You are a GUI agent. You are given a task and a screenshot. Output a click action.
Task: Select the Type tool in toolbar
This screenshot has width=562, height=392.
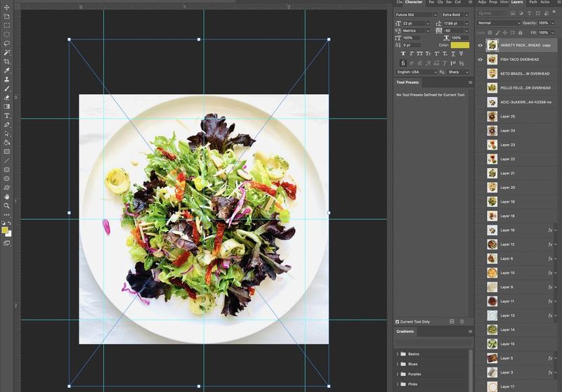[7, 116]
